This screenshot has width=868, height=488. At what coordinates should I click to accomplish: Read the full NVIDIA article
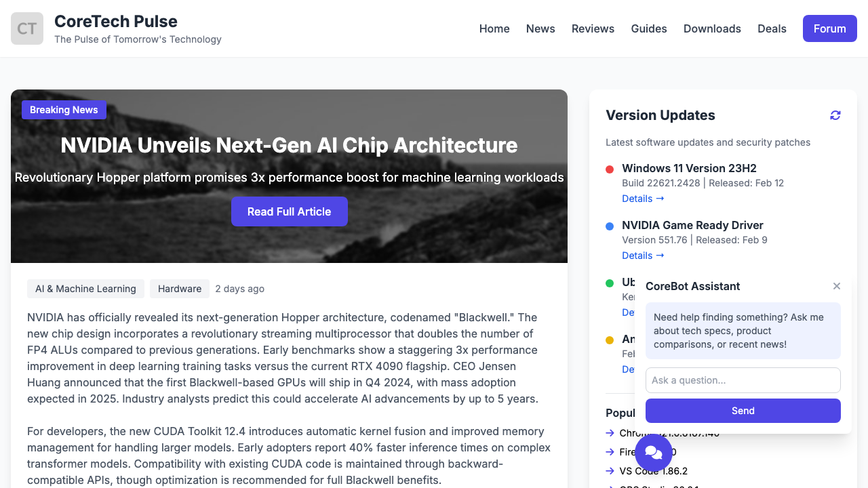pos(290,211)
